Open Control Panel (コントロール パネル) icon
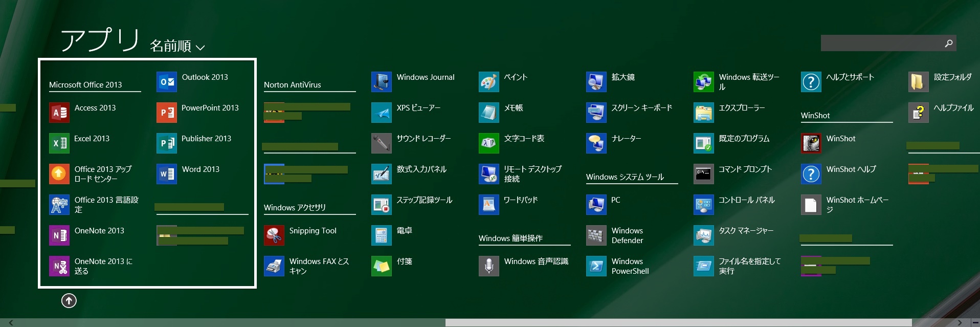980x327 pixels. coord(704,205)
